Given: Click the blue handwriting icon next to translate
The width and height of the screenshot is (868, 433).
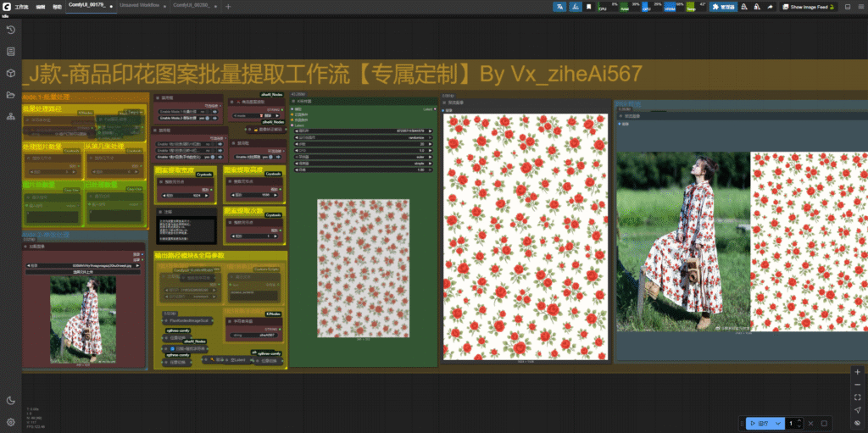Looking at the screenshot, I should point(576,7).
